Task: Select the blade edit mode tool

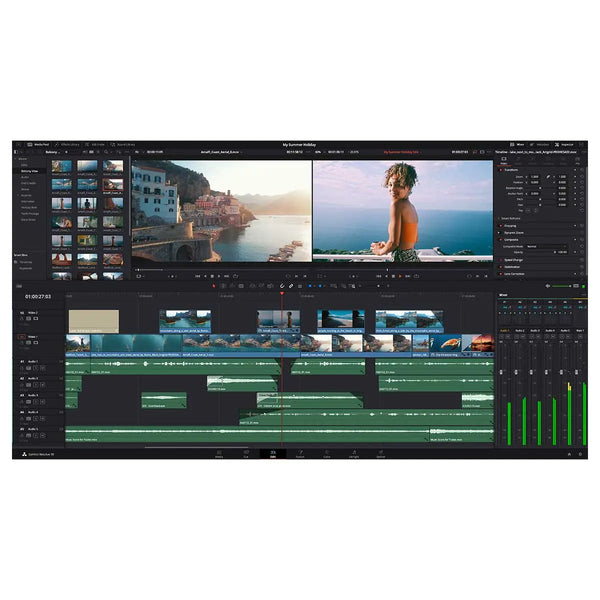Action: pos(241,286)
